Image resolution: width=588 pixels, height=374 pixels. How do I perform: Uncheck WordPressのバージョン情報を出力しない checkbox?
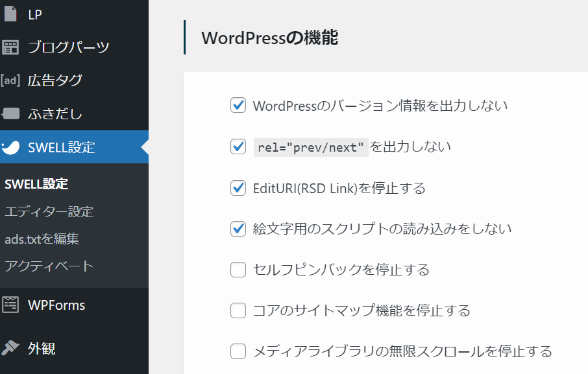tap(238, 105)
